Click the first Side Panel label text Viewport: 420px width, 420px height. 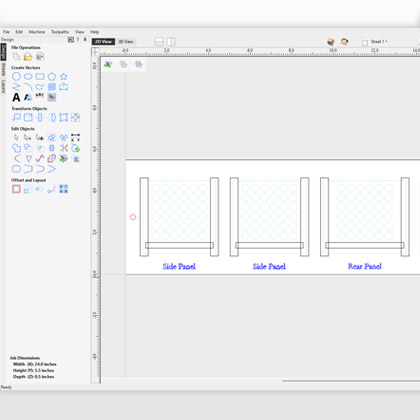click(x=179, y=266)
